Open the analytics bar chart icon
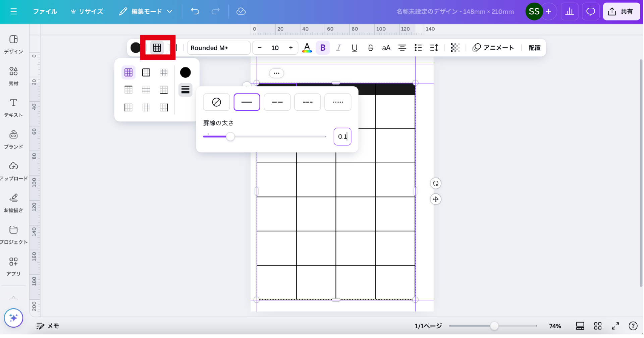This screenshot has height=338, width=644. coord(569,11)
